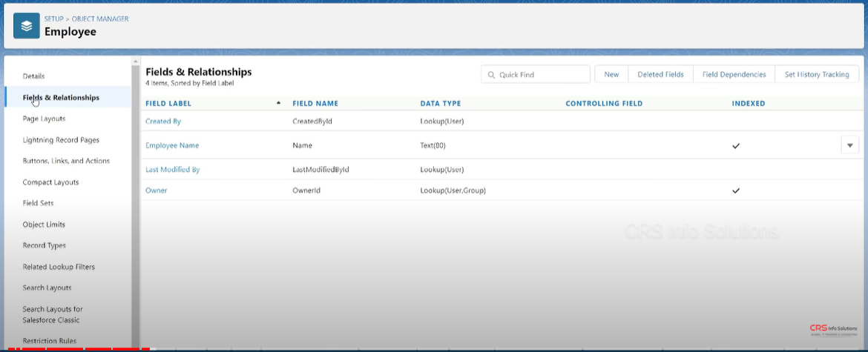Click the Employee object stack icon
Viewport: 868px width, 352px height.
[x=27, y=26]
